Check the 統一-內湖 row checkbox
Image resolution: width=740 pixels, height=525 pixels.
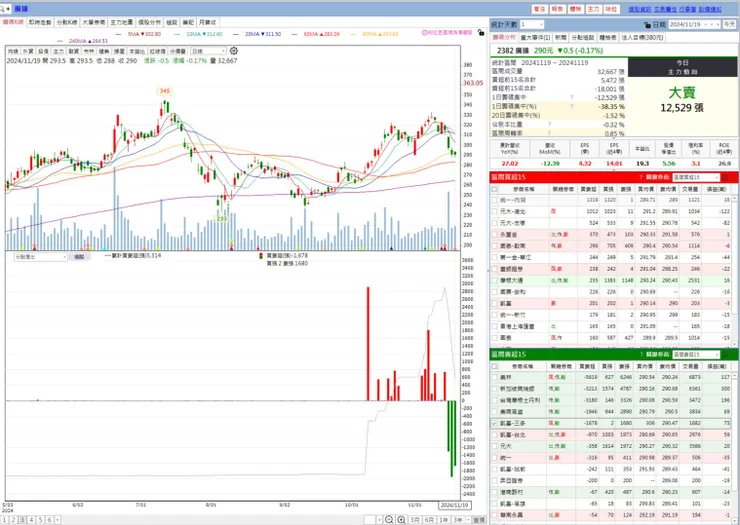pyautogui.click(x=494, y=200)
